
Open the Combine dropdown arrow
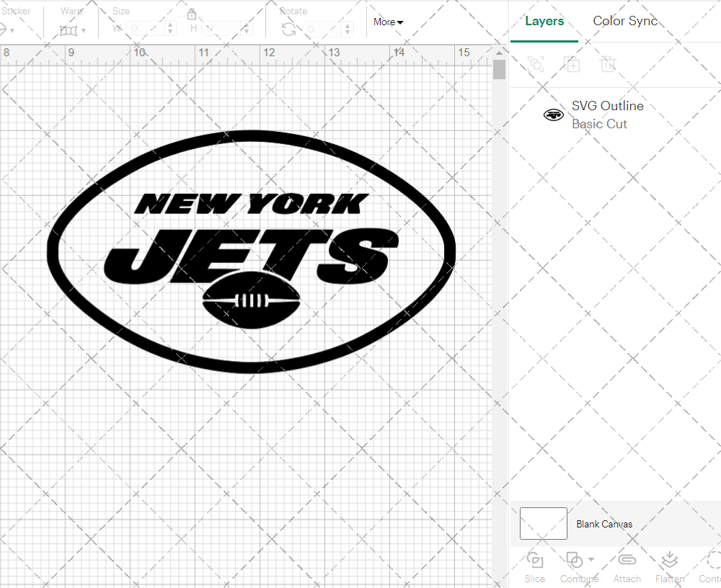[591, 559]
